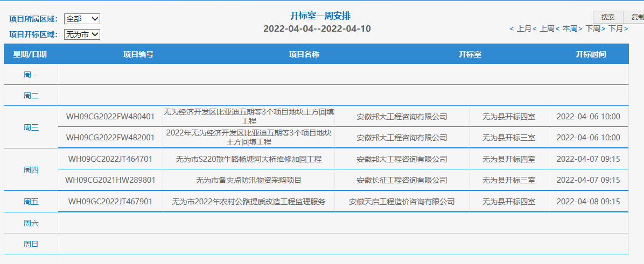Image resolution: width=644 pixels, height=264 pixels.
Task: Advance to next month via 下月
Action: pyautogui.click(x=617, y=28)
